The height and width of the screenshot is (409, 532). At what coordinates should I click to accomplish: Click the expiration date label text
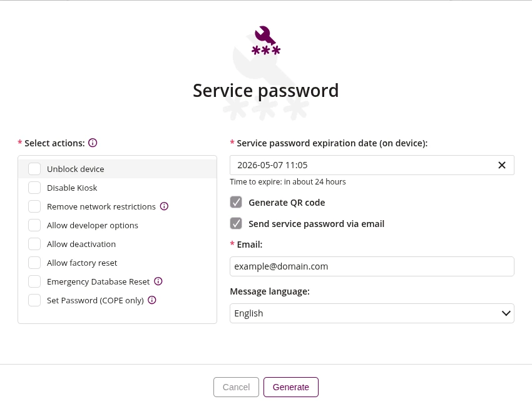click(332, 143)
